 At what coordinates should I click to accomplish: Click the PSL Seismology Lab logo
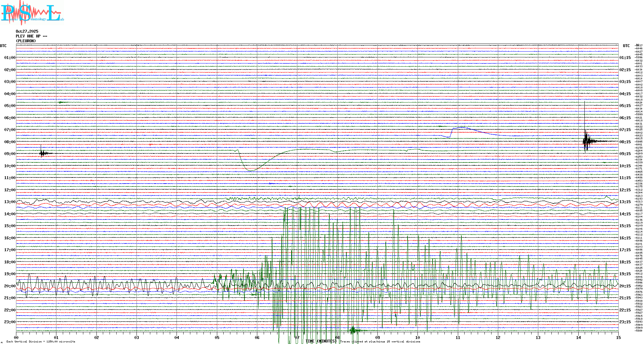click(32, 13)
